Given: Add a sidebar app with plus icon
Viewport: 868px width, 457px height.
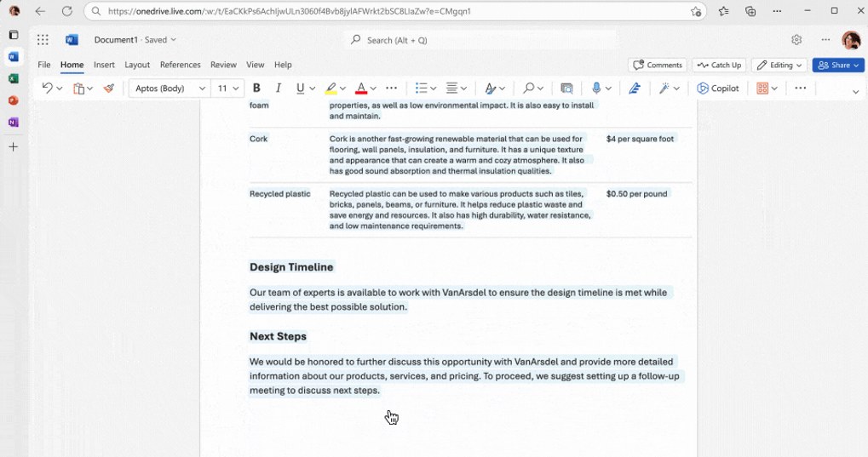Looking at the screenshot, I should point(14,146).
